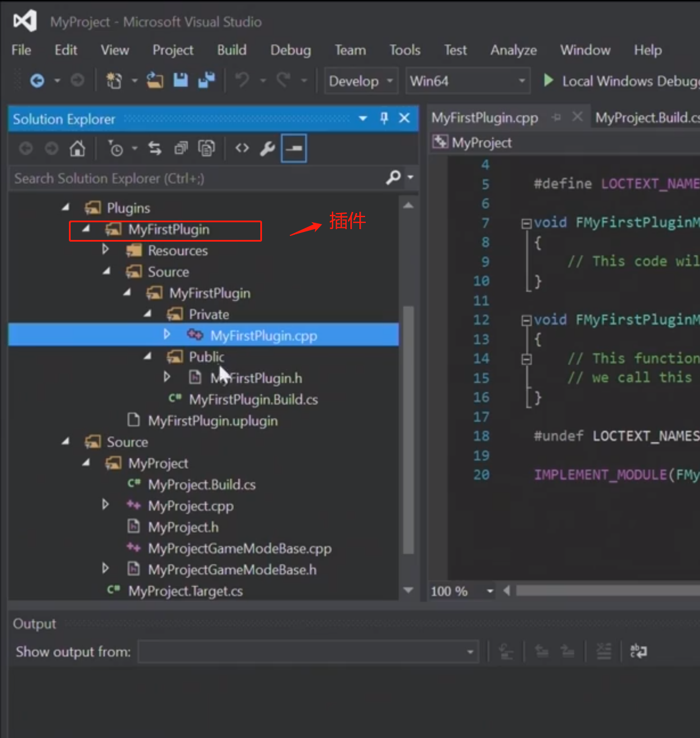Click the editor horizontal scrollbar thumb
This screenshot has height=738, width=700.
pyautogui.click(x=608, y=590)
